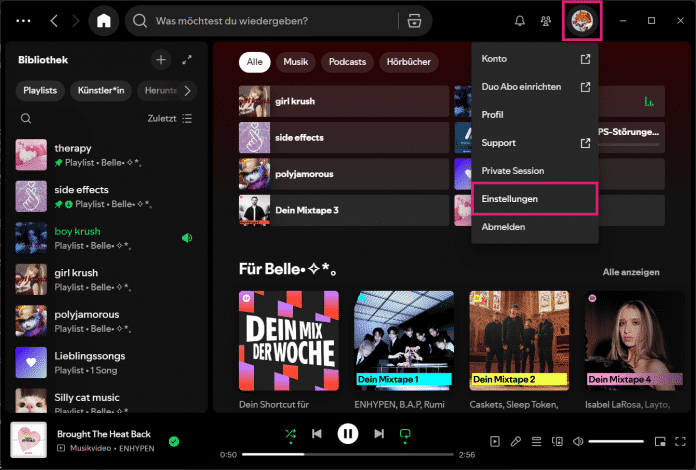This screenshot has width=696, height=470.
Task: Click the Alle anzeigen link
Action: tap(630, 272)
